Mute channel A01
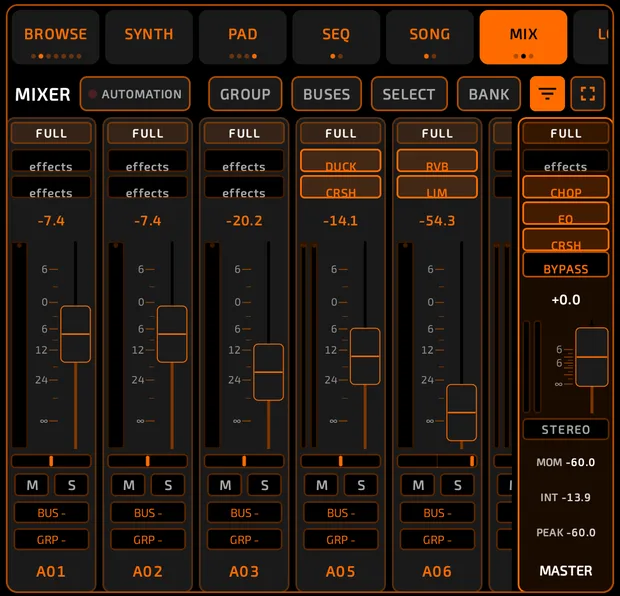The height and width of the screenshot is (596, 620). 32,485
